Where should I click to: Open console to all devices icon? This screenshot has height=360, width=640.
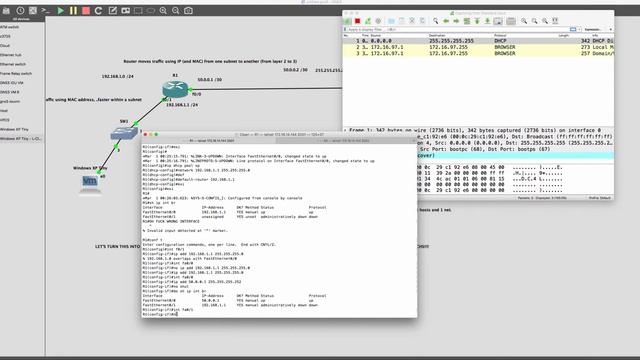coord(46,11)
